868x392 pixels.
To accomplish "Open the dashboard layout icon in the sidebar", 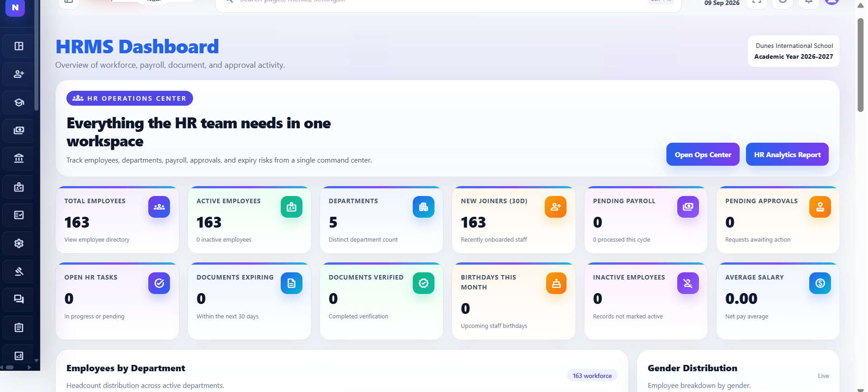I will coord(19,46).
